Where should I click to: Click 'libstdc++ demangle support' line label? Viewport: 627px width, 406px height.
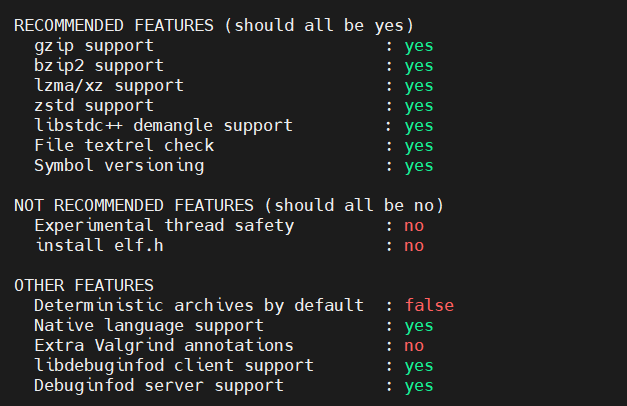pyautogui.click(x=163, y=126)
